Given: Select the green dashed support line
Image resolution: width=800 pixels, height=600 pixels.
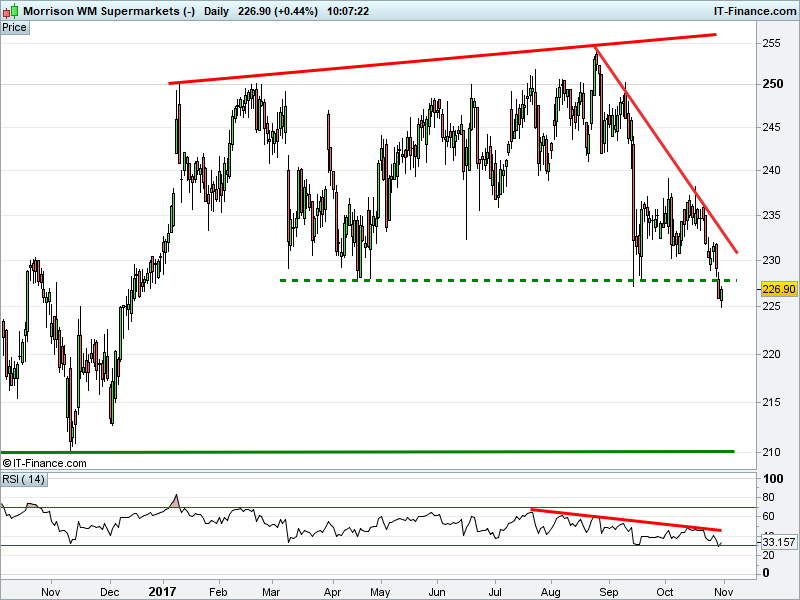Looking at the screenshot, I should tap(508, 280).
